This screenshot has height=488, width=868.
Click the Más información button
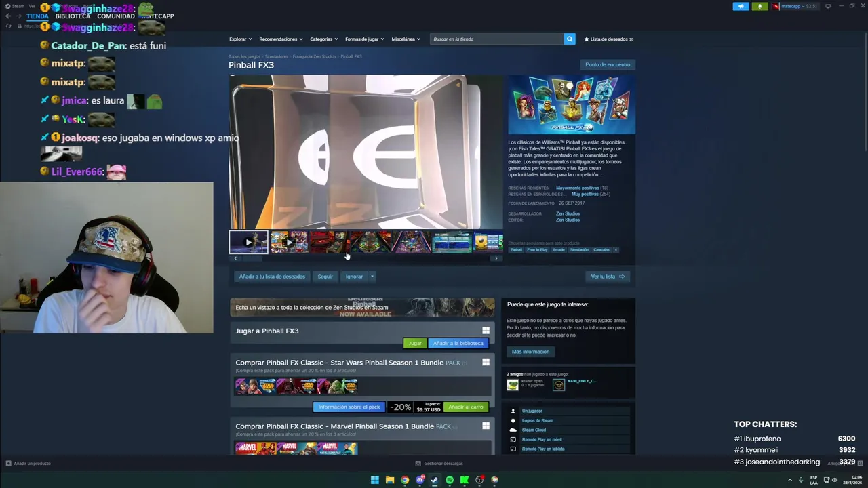(x=530, y=352)
